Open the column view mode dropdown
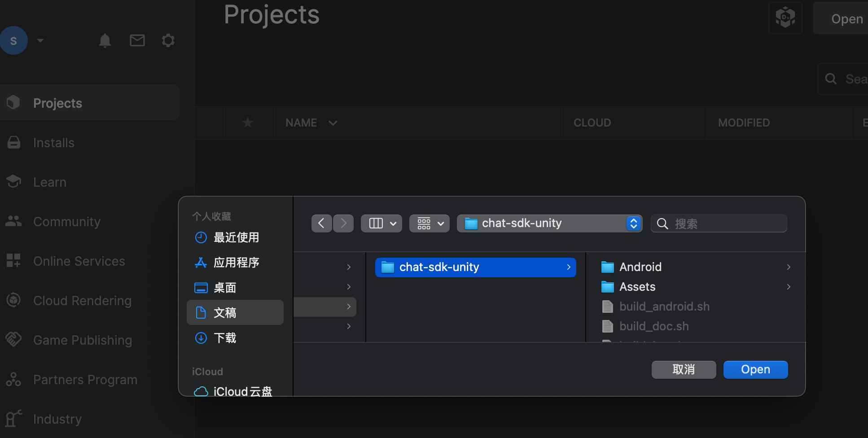This screenshot has width=868, height=438. [x=381, y=223]
